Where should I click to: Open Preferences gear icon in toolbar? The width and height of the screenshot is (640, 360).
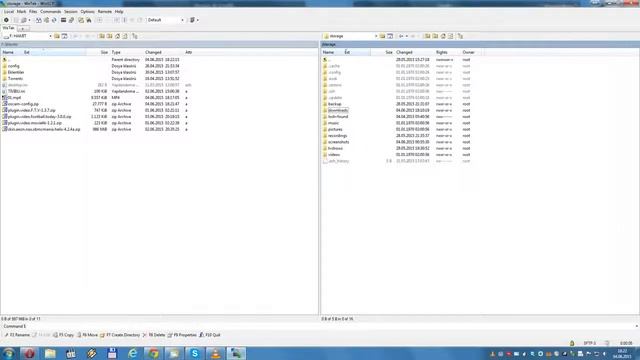point(6,20)
